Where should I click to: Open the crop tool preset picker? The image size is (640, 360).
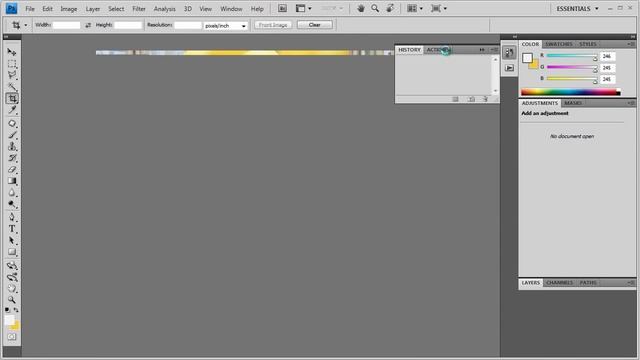coord(19,25)
